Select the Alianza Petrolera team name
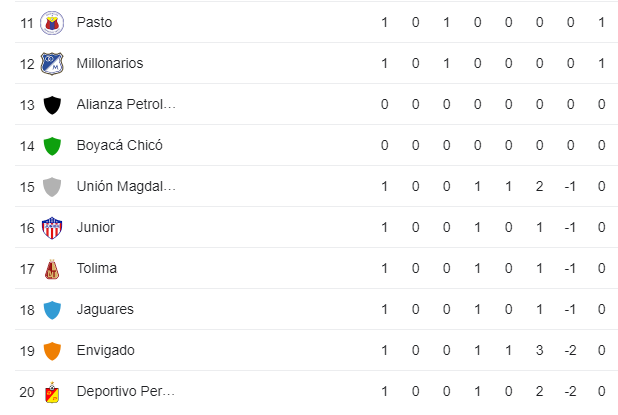The width and height of the screenshot is (618, 415). [x=126, y=104]
